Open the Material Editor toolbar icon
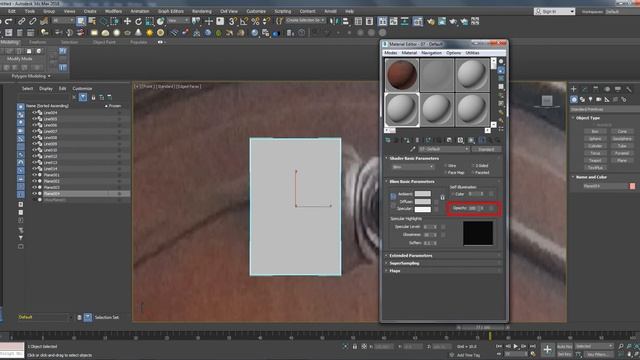 [418, 21]
